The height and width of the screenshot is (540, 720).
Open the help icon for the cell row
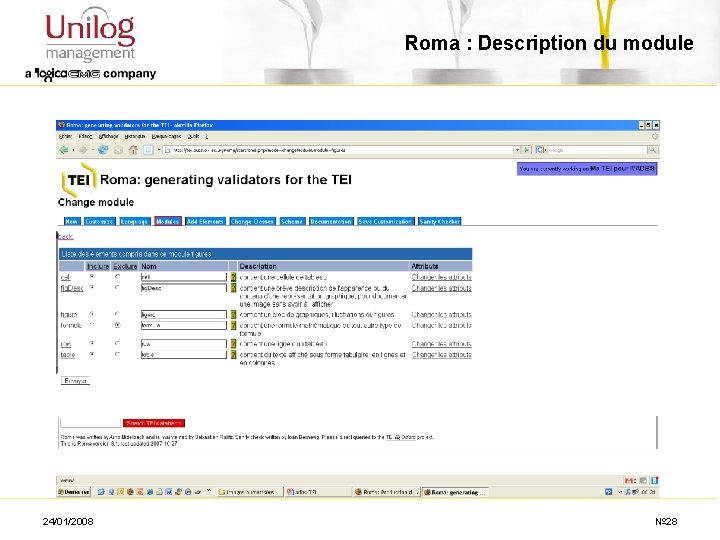pyautogui.click(x=233, y=277)
